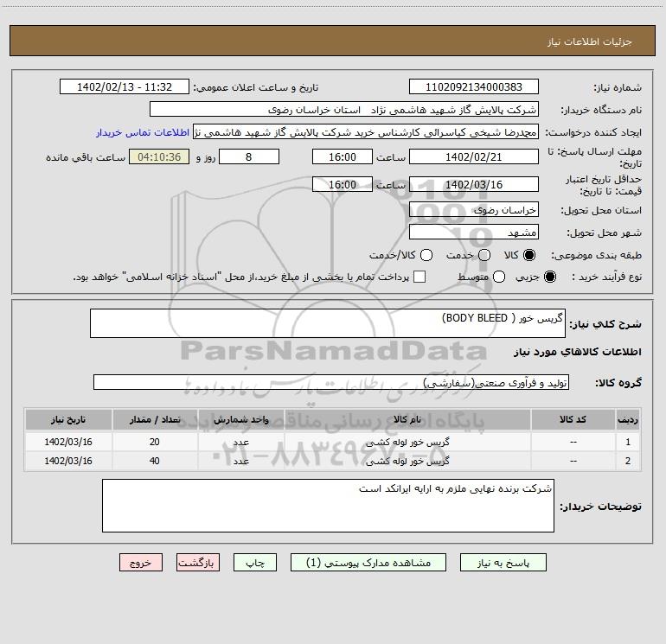Click the general description box BODY BLEED
666x644 pixels.
pyautogui.click(x=328, y=323)
